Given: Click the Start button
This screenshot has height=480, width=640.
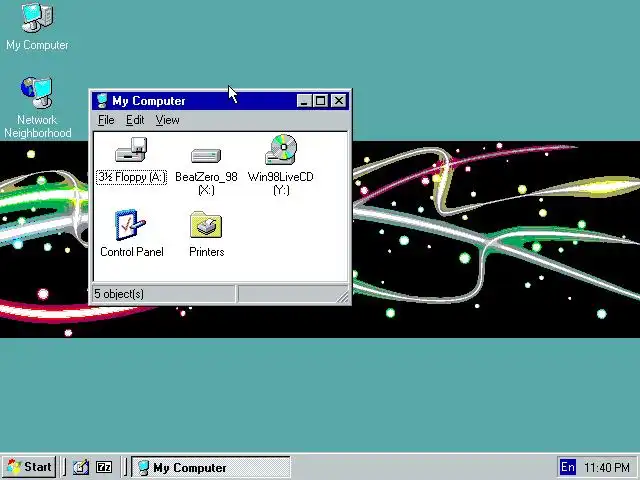Looking at the screenshot, I should pyautogui.click(x=29, y=467).
